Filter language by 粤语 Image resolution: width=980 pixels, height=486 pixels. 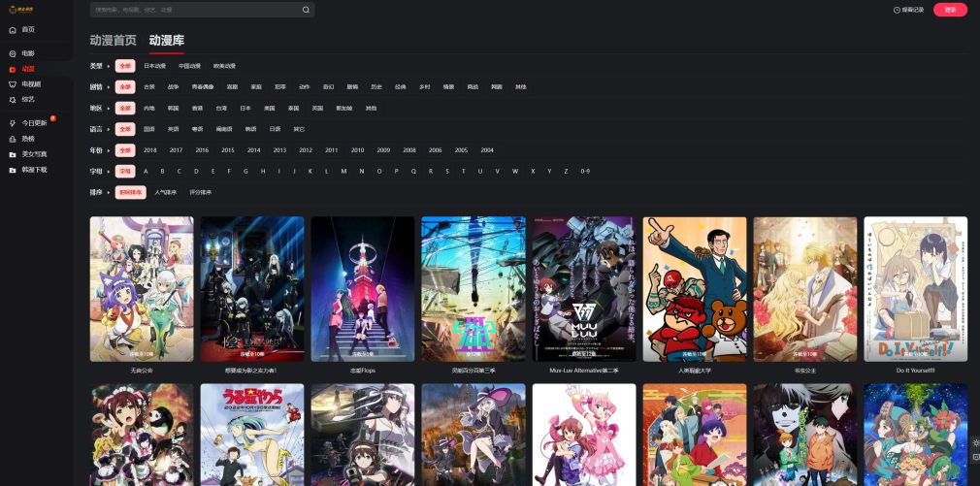[197, 129]
